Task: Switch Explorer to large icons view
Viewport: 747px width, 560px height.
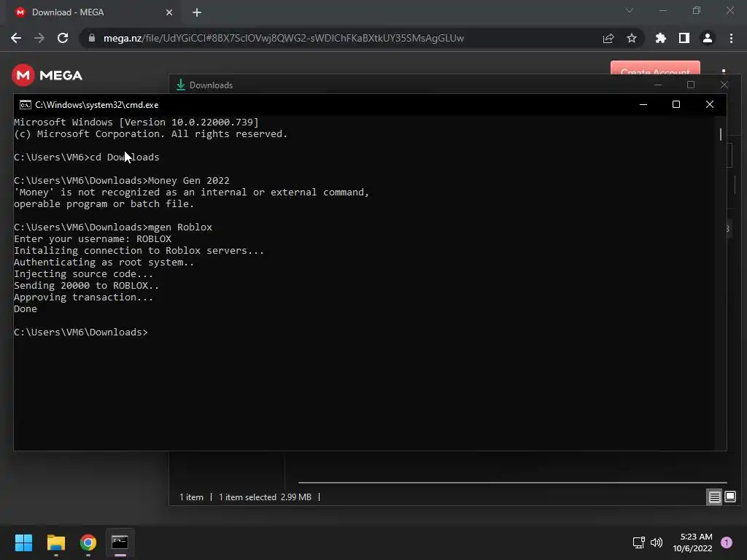Action: (729, 497)
